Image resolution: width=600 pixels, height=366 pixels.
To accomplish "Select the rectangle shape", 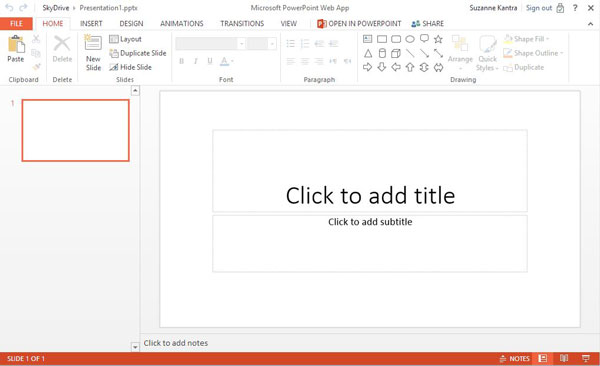I will point(382,39).
